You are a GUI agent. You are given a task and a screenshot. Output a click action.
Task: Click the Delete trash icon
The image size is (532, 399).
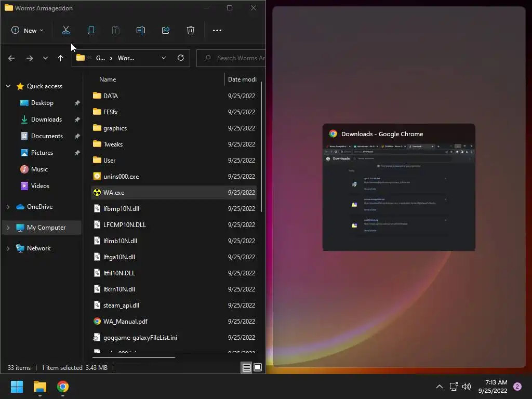191,30
